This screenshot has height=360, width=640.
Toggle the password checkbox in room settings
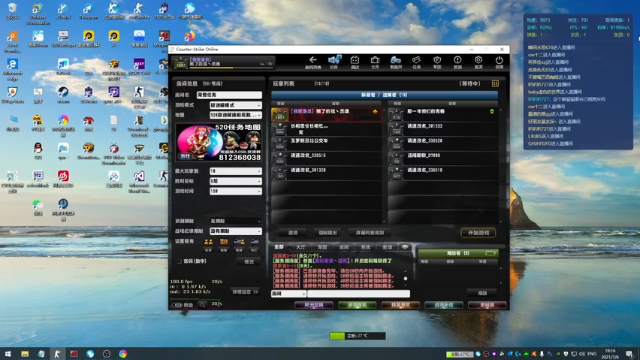click(179, 261)
